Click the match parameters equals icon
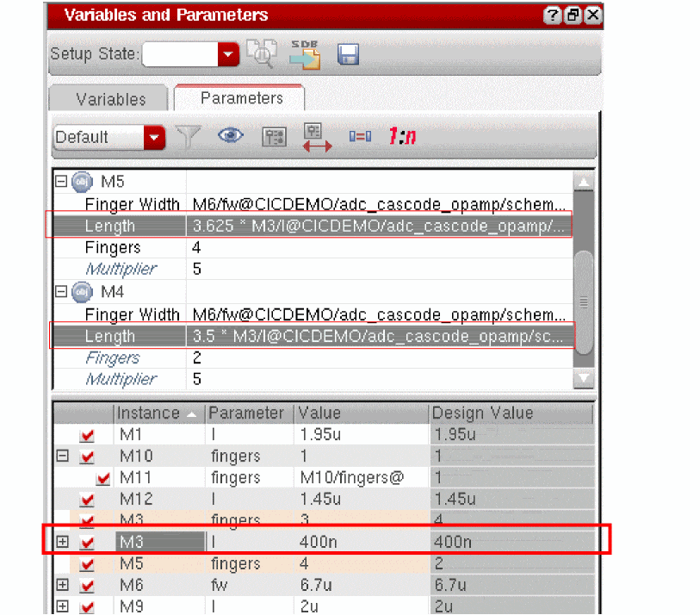Image resolution: width=700 pixels, height=615 pixels. 360,136
